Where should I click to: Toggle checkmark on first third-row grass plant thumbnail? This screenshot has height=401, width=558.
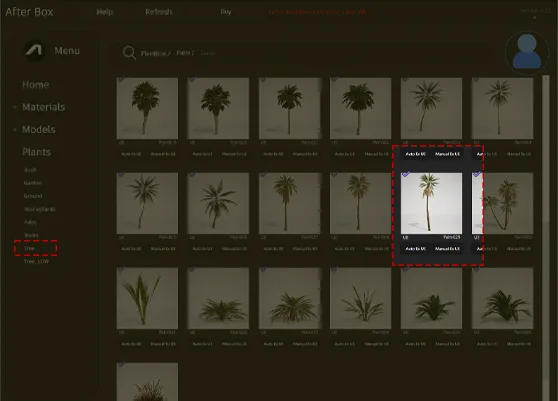pyautogui.click(x=121, y=269)
